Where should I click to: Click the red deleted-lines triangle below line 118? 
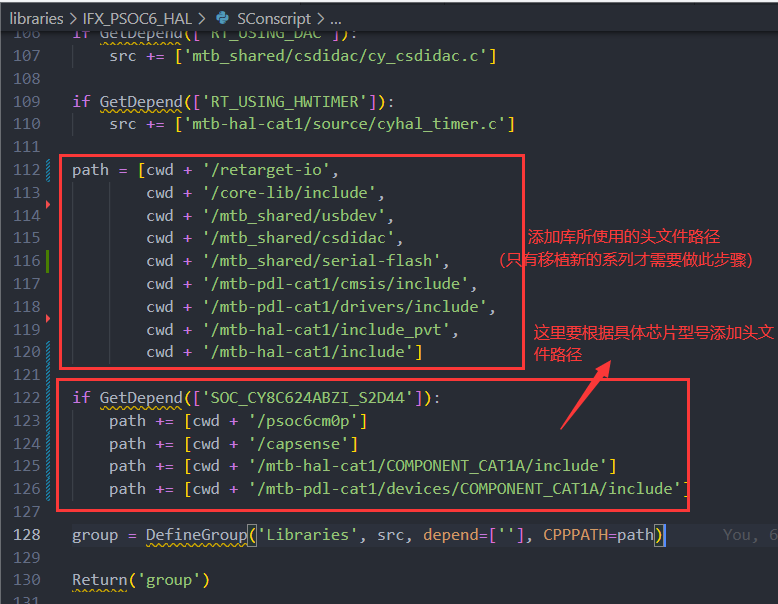(48, 319)
